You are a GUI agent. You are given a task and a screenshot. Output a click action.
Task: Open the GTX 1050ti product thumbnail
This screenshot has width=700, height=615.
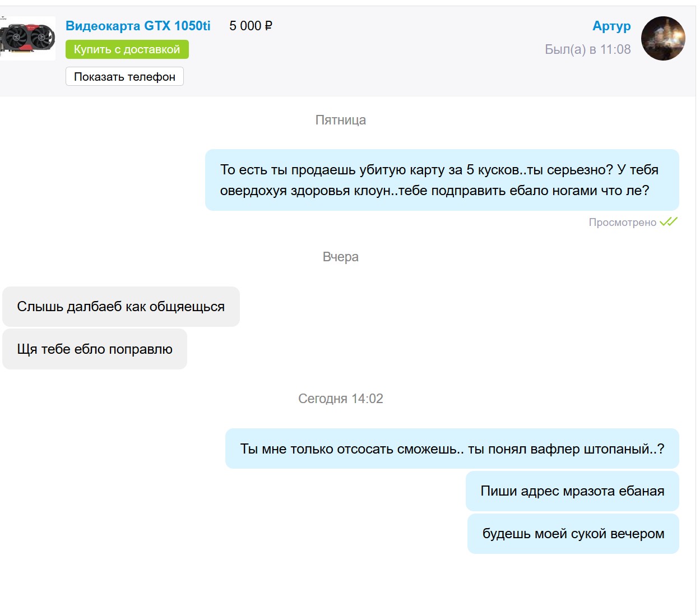[27, 38]
